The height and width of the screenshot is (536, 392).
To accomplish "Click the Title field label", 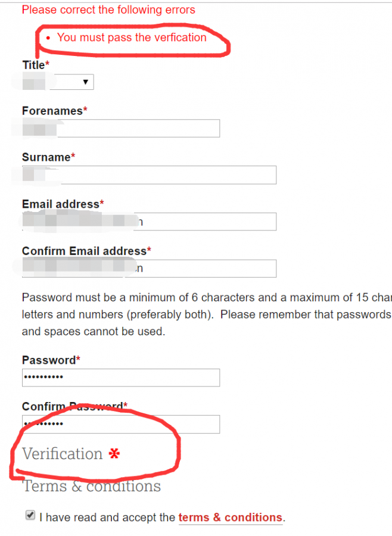I will tap(33, 64).
